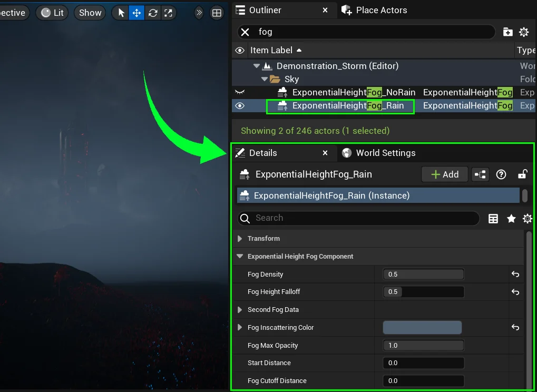Click the create new folder icon in Outliner

pyautogui.click(x=507, y=32)
